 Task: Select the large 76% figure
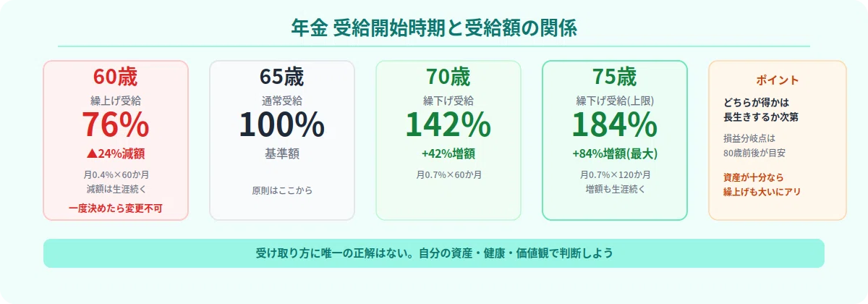click(116, 124)
